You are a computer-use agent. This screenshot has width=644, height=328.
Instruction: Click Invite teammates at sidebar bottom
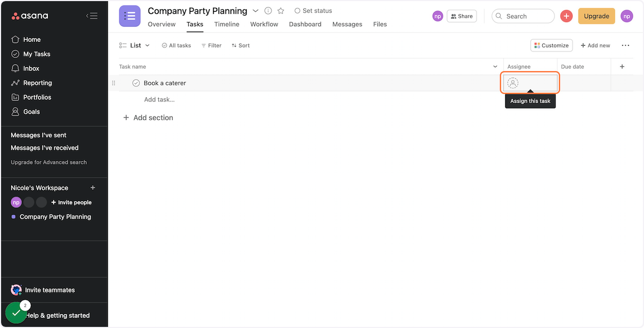pyautogui.click(x=50, y=290)
